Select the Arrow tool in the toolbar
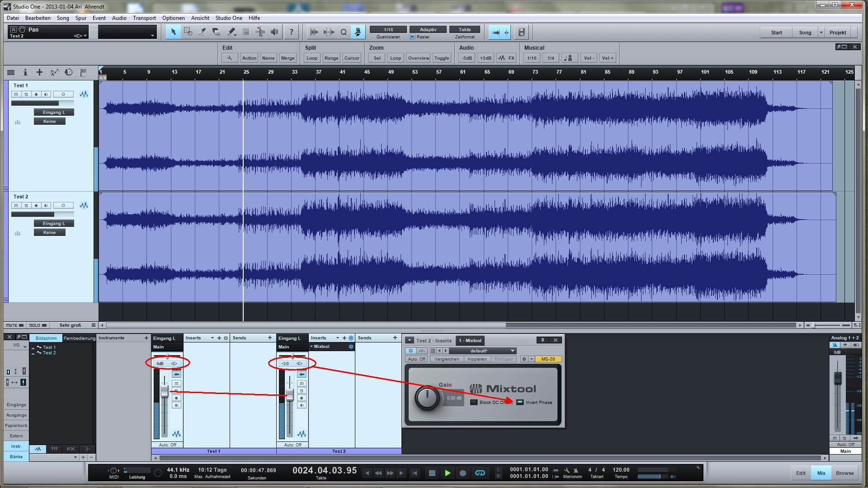 point(173,32)
